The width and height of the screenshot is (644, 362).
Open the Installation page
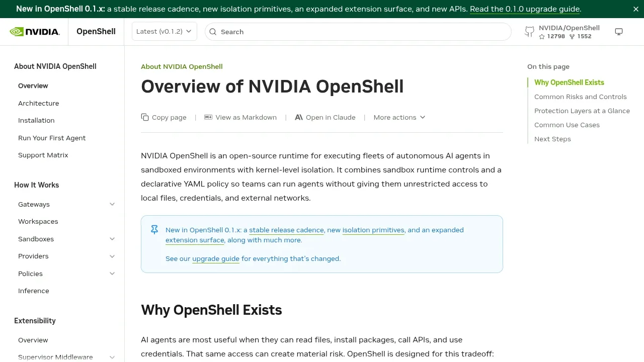(36, 120)
